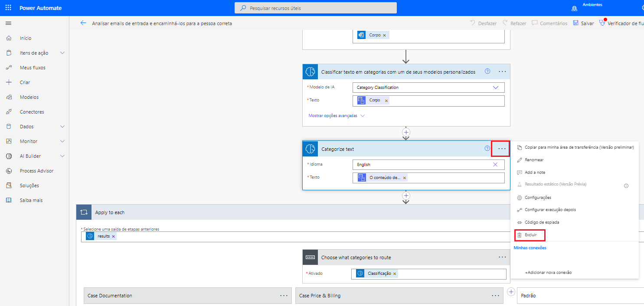Click the Dados database icon
This screenshot has width=644, height=306.
[x=9, y=127]
